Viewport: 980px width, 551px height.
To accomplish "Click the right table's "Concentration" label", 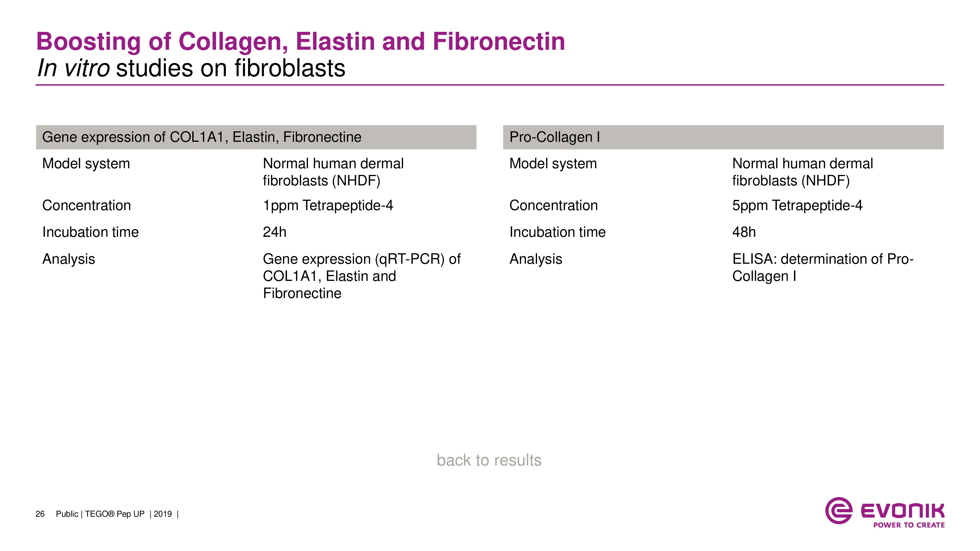I will (553, 205).
